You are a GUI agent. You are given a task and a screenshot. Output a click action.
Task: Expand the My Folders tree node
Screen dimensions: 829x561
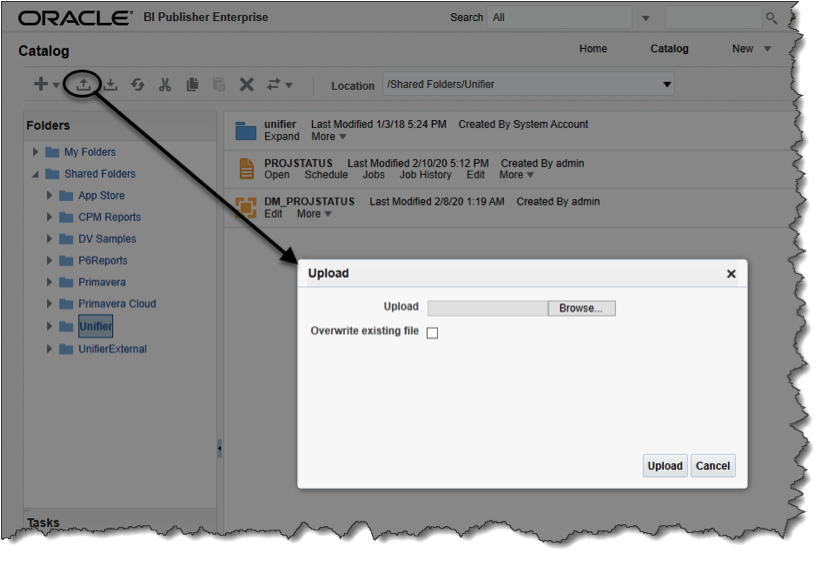click(35, 152)
